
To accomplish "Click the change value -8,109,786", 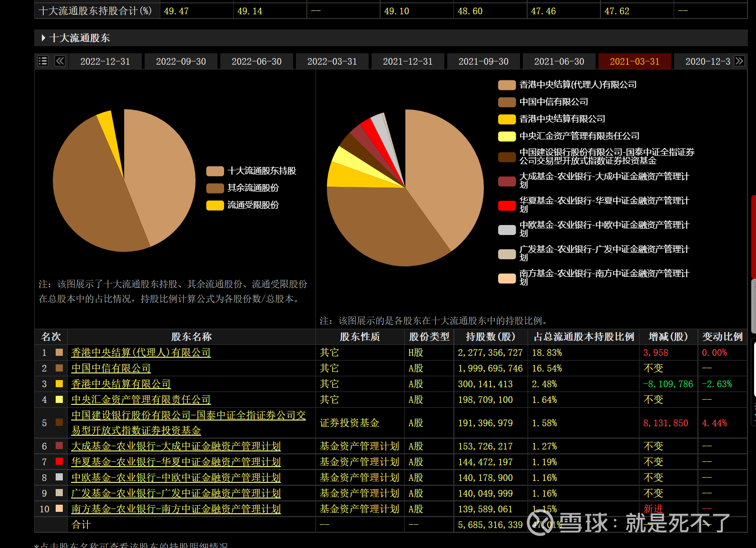I will coord(668,384).
